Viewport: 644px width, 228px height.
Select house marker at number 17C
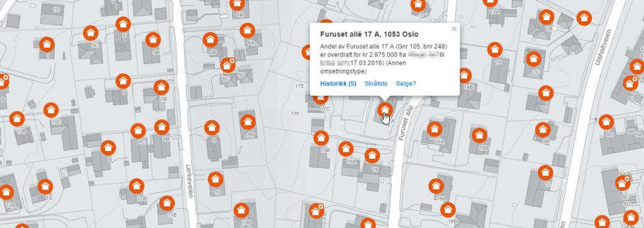(323, 98)
